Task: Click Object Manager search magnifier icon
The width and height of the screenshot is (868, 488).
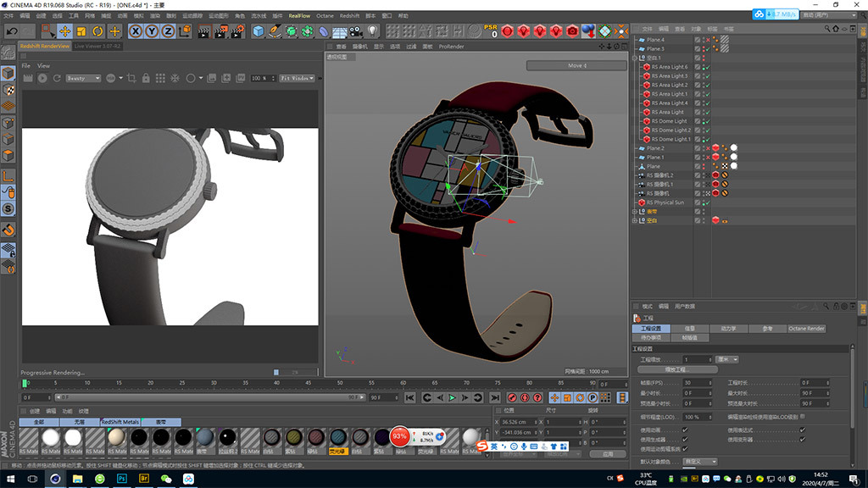Action: click(x=827, y=29)
